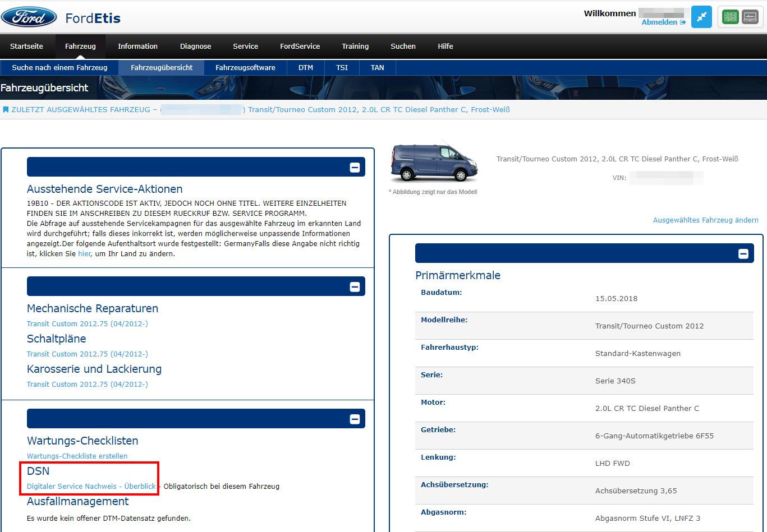767x532 pixels.
Task: Collapse the Wartungs-Checklisten panel
Action: [x=355, y=419]
